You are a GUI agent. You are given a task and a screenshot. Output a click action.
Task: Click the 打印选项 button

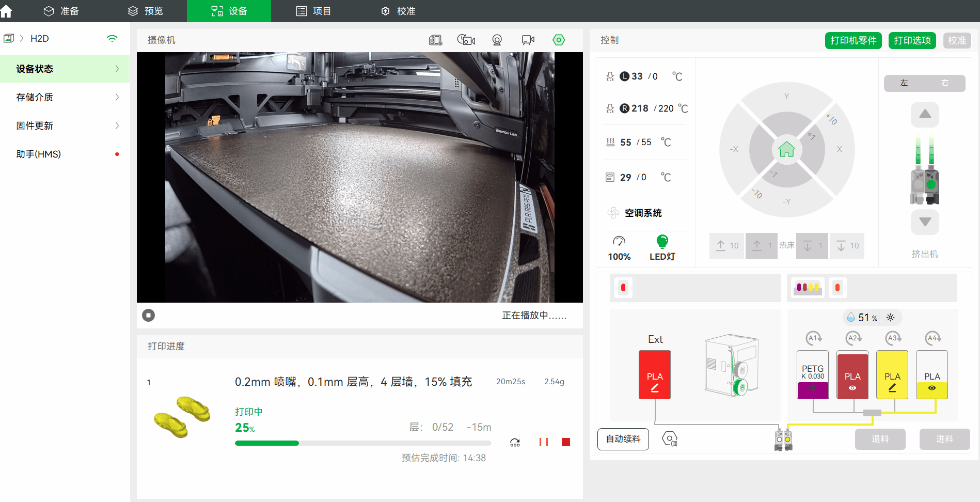(x=912, y=40)
